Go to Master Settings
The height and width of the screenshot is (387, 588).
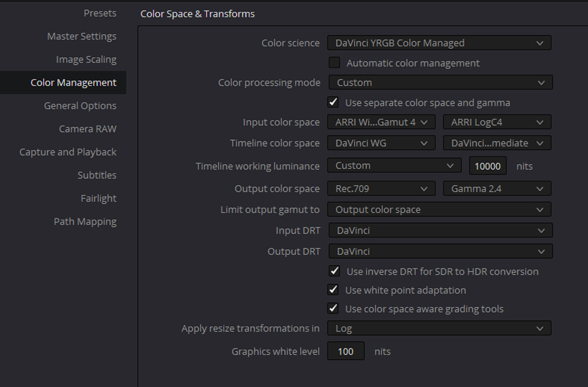(x=81, y=36)
